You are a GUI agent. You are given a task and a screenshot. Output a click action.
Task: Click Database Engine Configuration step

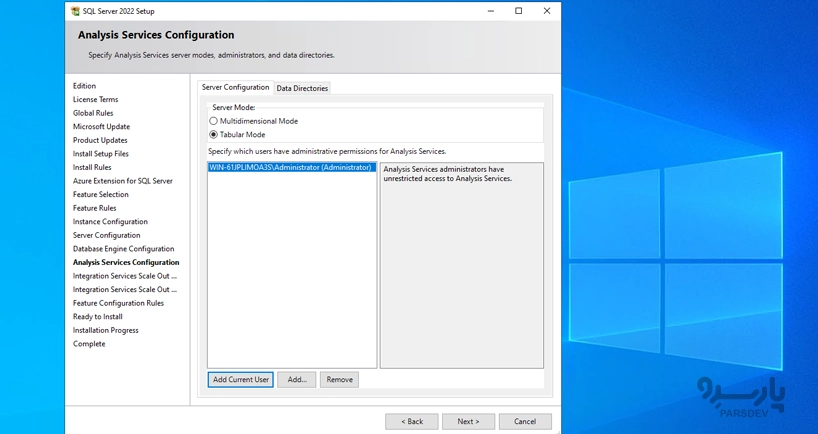click(x=123, y=249)
